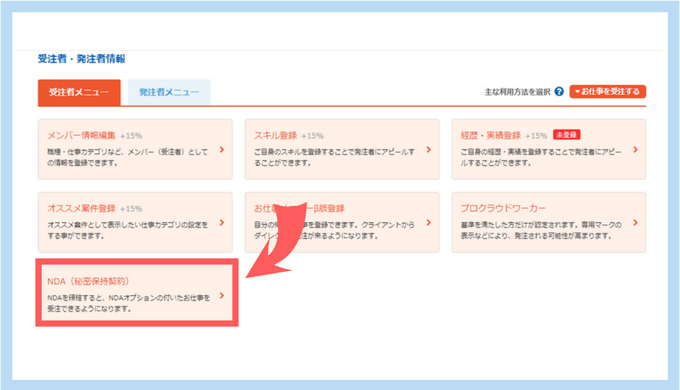Open the プロクラウドワーカー link
Screen dimensions: 680x390
coord(503,208)
